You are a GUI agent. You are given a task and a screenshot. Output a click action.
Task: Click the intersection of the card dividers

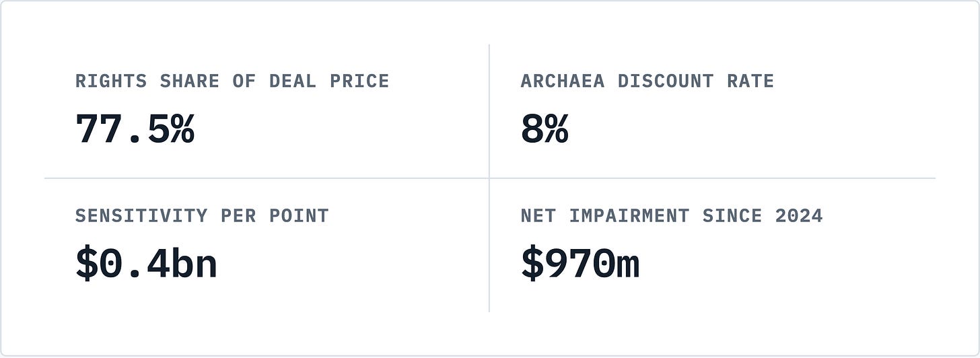pyautogui.click(x=489, y=178)
